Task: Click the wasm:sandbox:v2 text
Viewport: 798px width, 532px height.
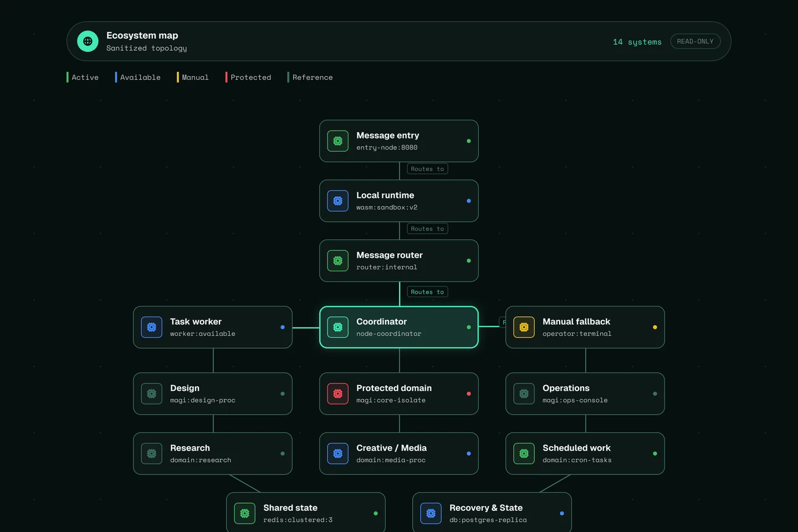Action: click(387, 207)
